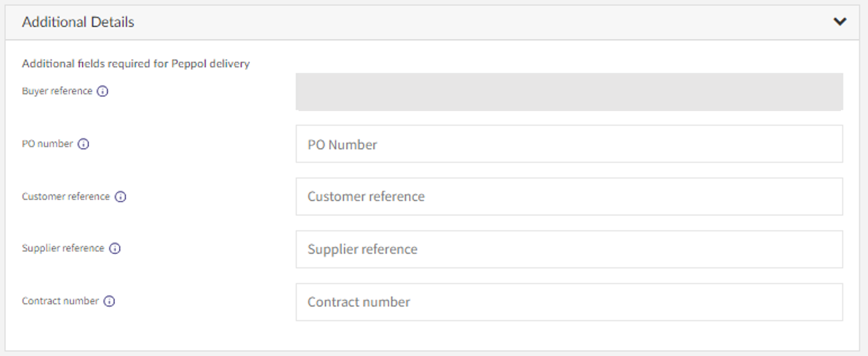
Task: Click the Buyer reference label text
Action: click(x=57, y=91)
